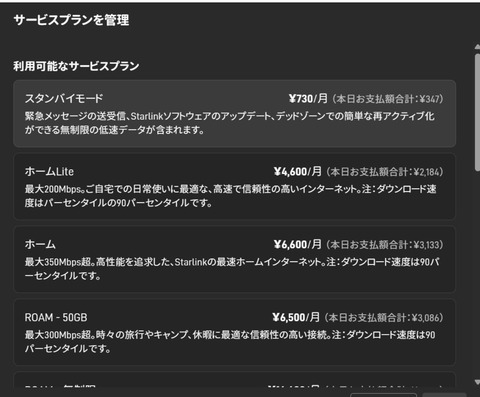Image resolution: width=480 pixels, height=397 pixels.
Task: Click the 本日お支払額合計:¥347 text
Action: (387, 99)
